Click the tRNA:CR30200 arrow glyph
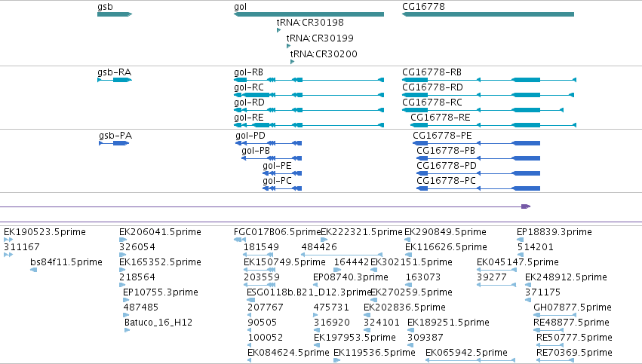Viewport: 642px width, 364px height. [293, 62]
